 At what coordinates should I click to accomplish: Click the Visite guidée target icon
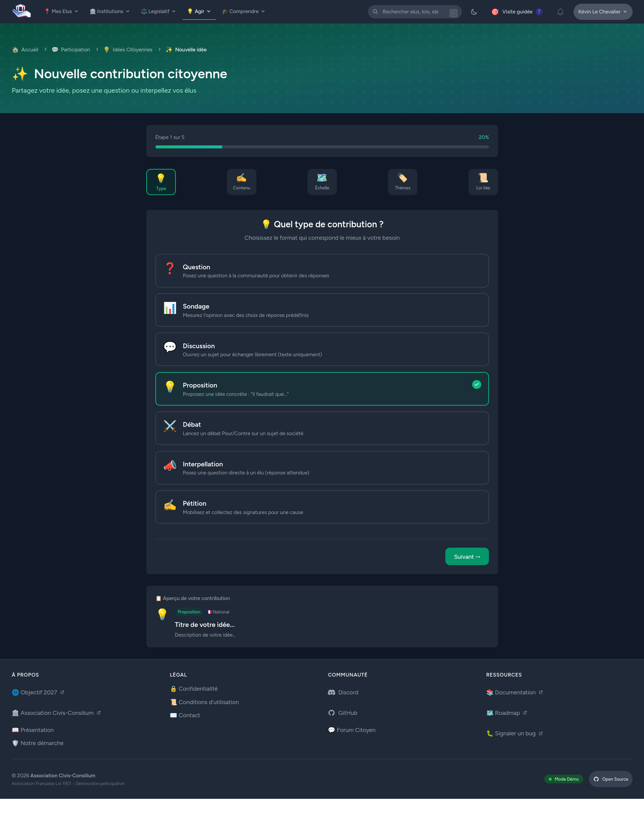pyautogui.click(x=495, y=12)
